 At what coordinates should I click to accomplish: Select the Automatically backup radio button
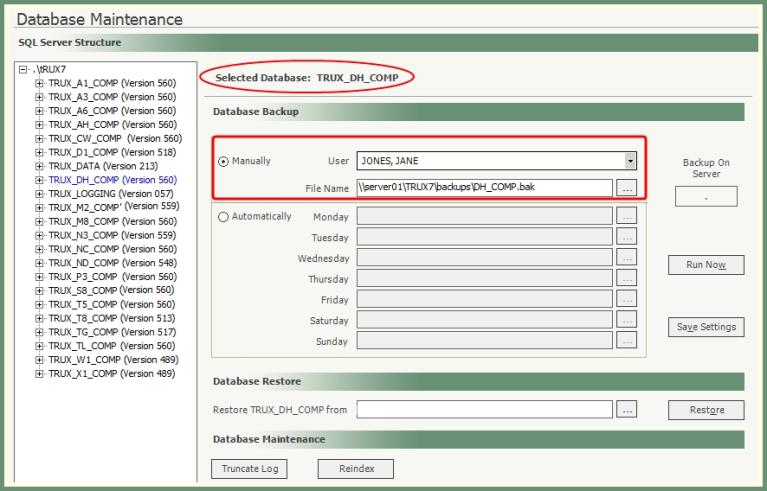click(222, 217)
